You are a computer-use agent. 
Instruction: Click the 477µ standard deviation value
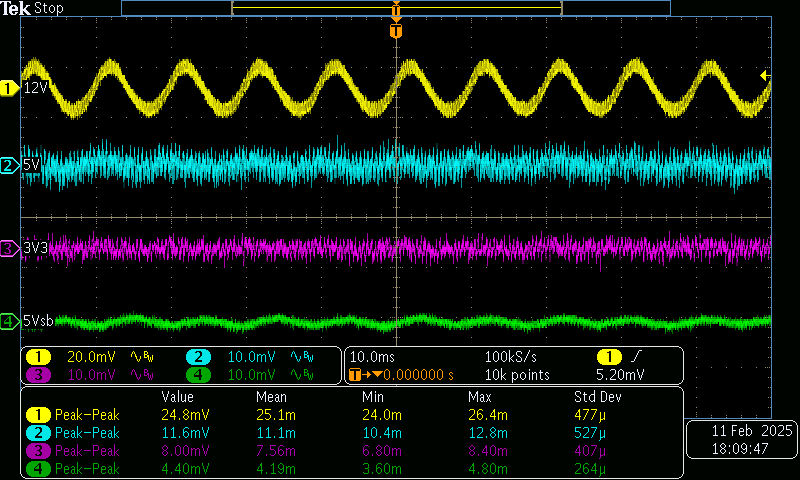[x=590, y=415]
